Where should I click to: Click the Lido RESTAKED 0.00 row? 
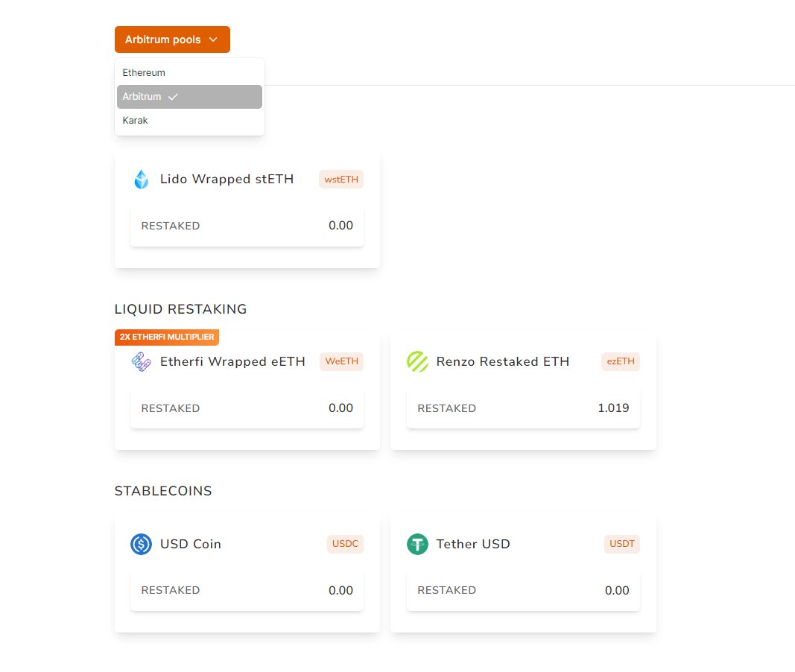tap(247, 226)
